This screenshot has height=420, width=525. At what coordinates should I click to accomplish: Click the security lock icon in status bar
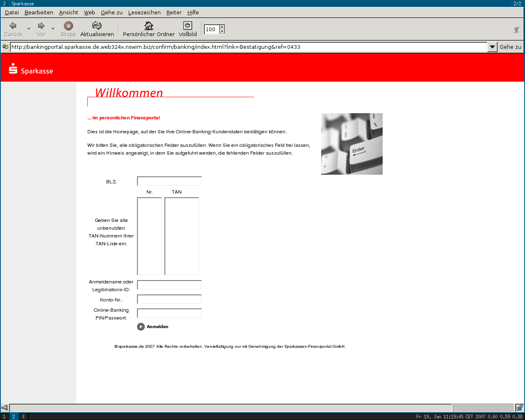click(519, 408)
